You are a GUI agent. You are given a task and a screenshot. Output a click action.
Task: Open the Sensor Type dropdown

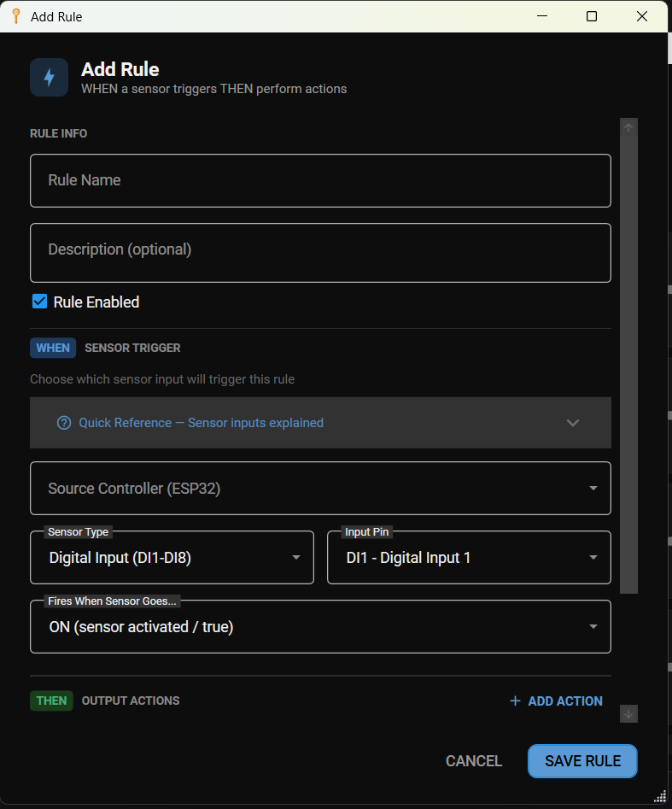[x=172, y=557]
